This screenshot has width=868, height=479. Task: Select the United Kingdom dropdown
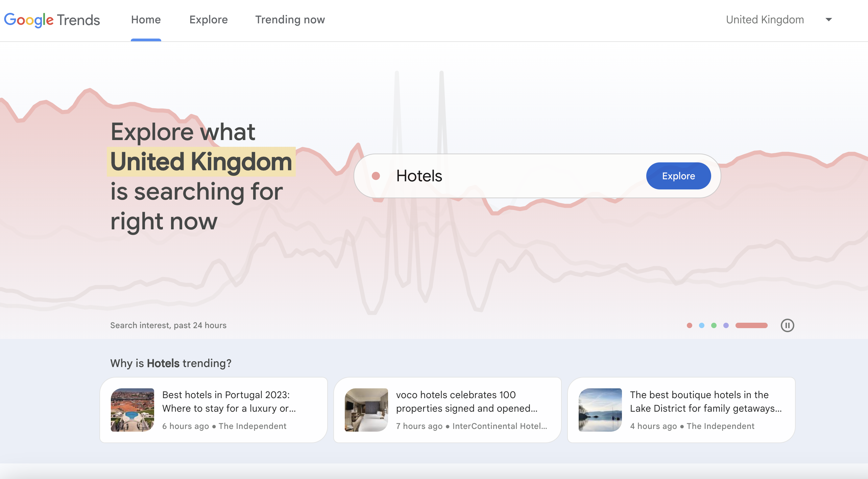pos(778,20)
